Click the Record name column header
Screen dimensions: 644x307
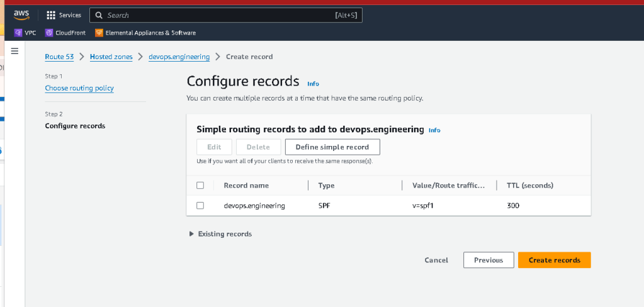click(x=246, y=186)
